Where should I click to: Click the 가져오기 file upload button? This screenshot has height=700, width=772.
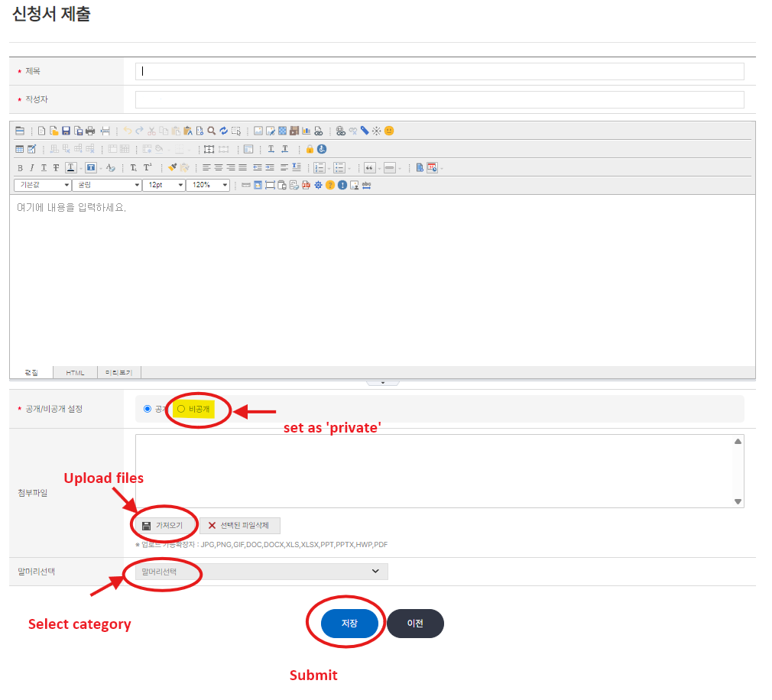(163, 526)
